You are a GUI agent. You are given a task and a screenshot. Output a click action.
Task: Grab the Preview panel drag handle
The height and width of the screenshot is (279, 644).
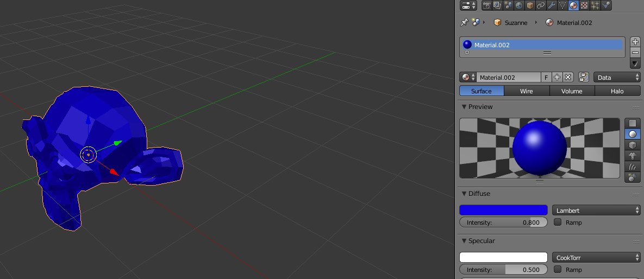click(x=637, y=107)
